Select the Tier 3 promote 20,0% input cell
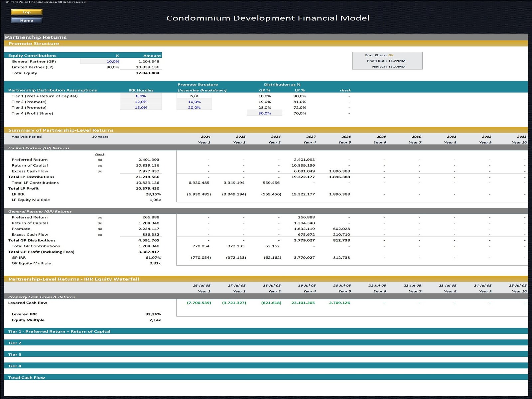Screen dimensions: 532x399 pos(194,107)
